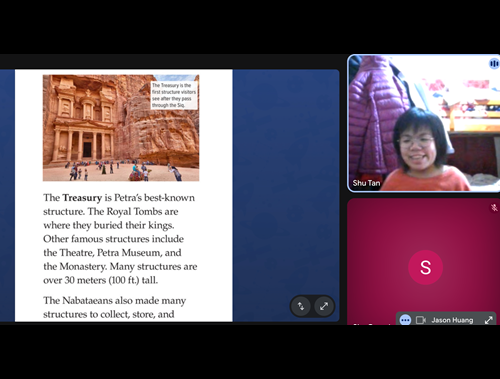Click the line 'Other famous structures include'

point(113,239)
